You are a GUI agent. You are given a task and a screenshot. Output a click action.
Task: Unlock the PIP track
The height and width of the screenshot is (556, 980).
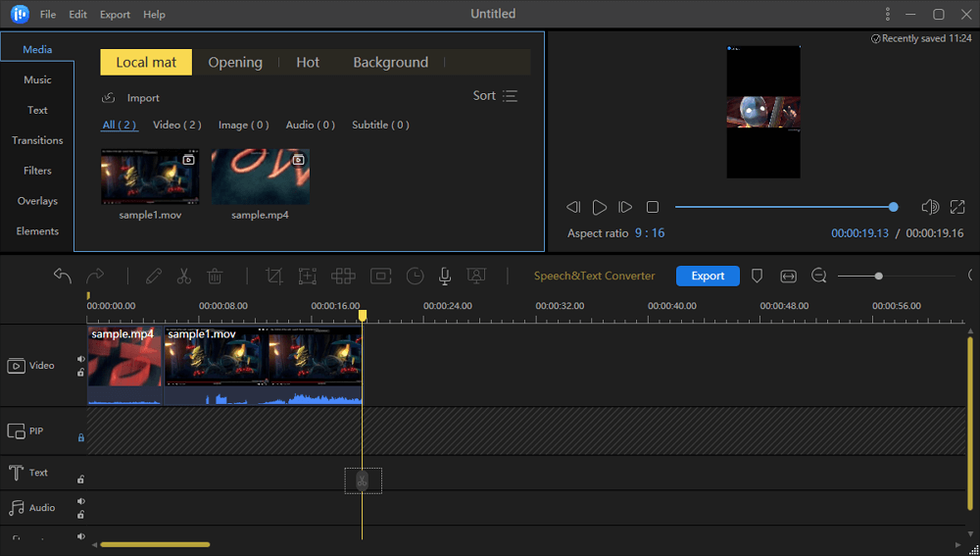tap(80, 437)
